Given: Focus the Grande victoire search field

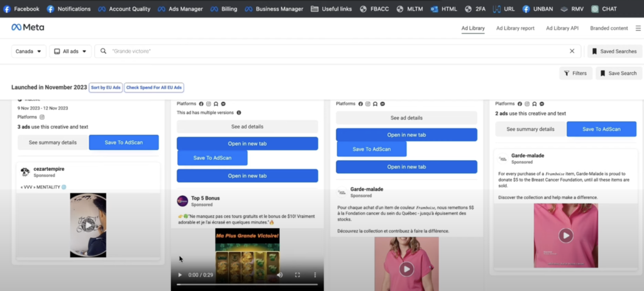Looking at the screenshot, I should click(x=337, y=51).
